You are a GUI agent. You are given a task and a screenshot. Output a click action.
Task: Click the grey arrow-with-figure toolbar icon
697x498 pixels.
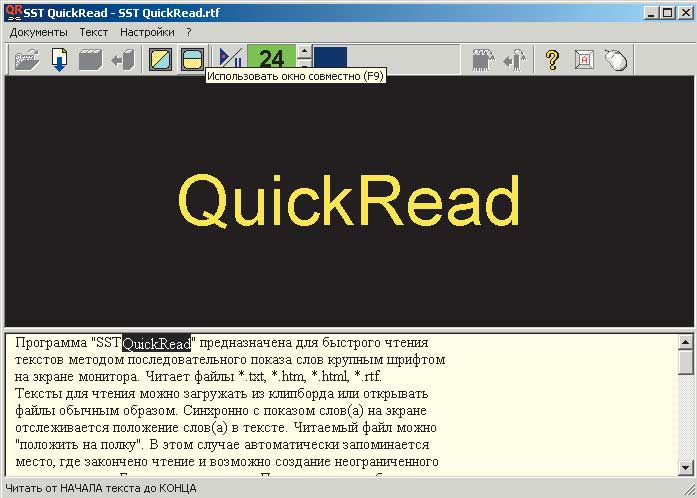click(515, 59)
